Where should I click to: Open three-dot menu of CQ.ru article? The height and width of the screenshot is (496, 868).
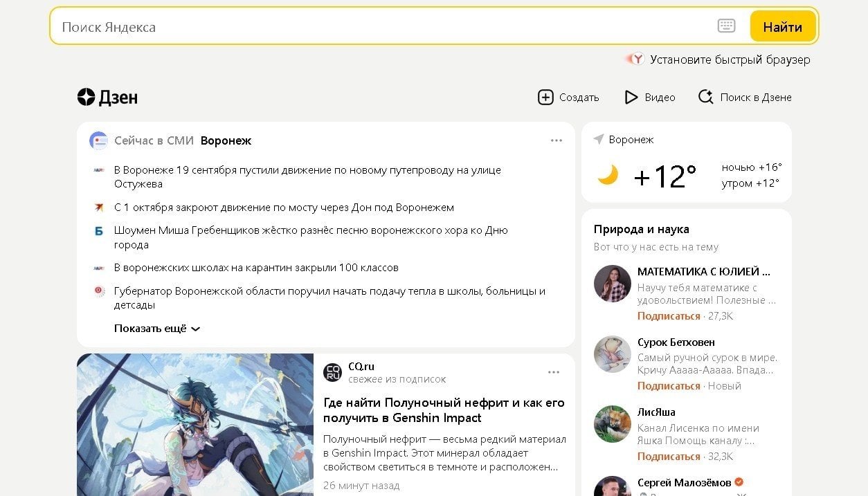pyautogui.click(x=554, y=372)
